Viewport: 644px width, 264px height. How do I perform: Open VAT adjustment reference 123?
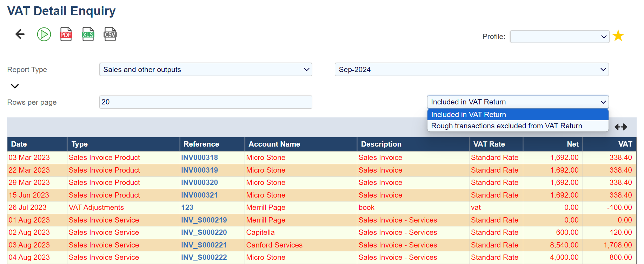(187, 207)
